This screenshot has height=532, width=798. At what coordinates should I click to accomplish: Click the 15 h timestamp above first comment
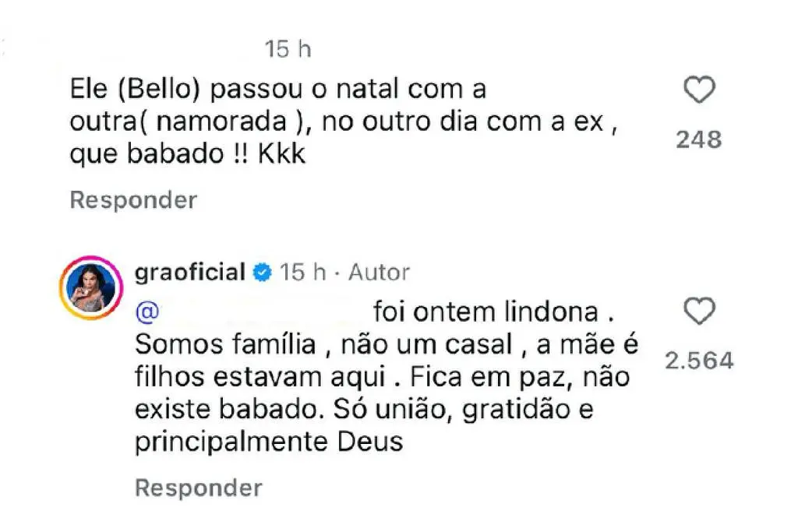coord(288,50)
